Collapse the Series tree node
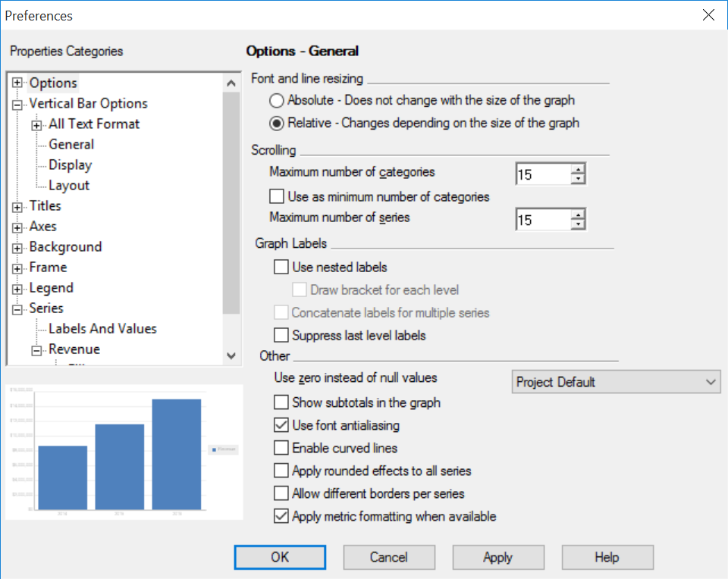The height and width of the screenshot is (579, 728). (x=16, y=308)
